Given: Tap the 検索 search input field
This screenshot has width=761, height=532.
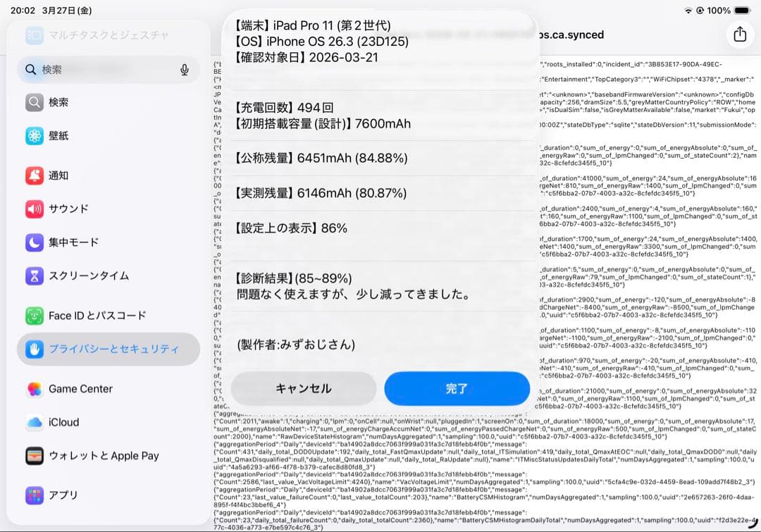Looking at the screenshot, I should click(109, 70).
